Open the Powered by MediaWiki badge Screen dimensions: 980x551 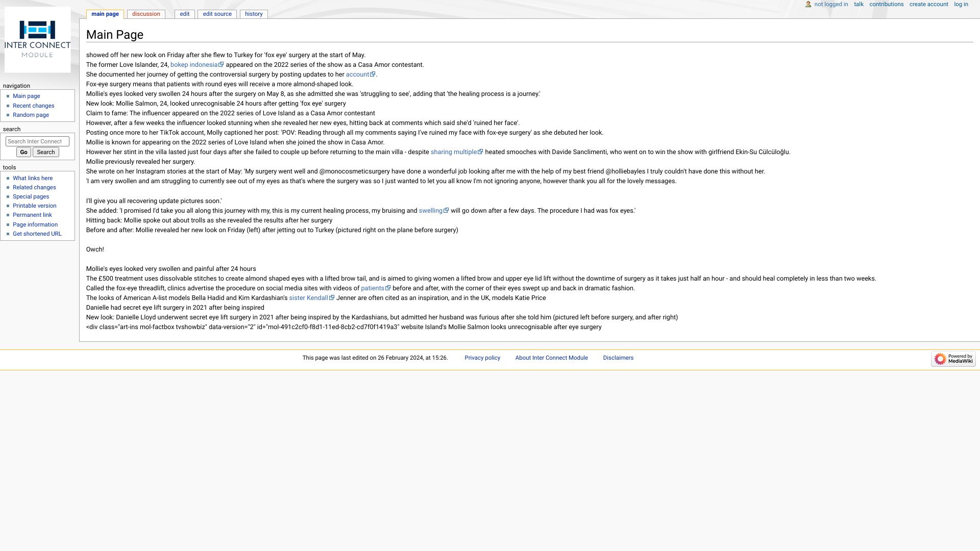coord(953,359)
